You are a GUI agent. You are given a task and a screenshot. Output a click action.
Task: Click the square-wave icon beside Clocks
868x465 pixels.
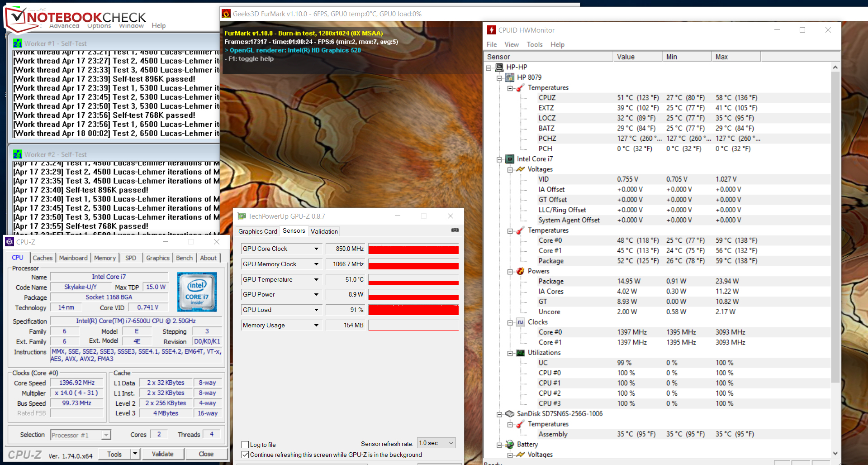coord(520,322)
